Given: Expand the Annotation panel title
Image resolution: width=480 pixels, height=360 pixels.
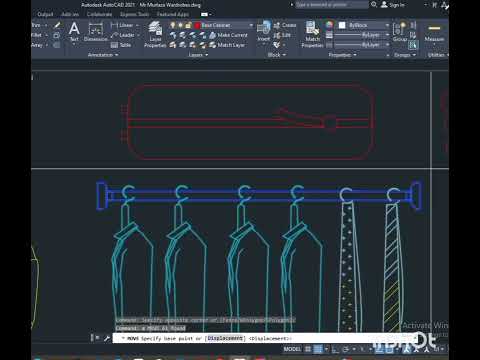Looking at the screenshot, I should coord(103,55).
